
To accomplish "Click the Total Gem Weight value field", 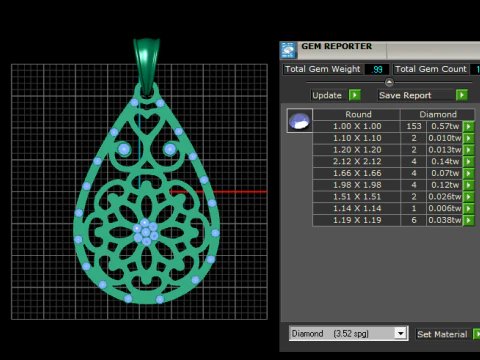I will coord(377,69).
